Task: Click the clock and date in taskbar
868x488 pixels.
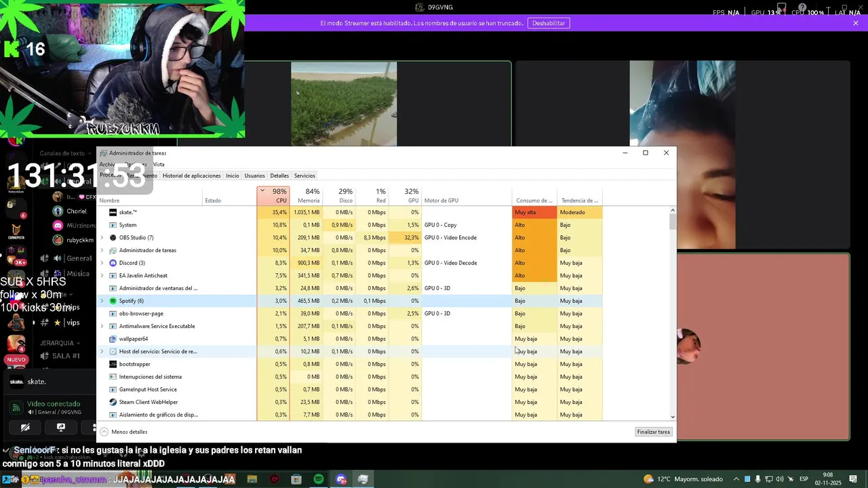Action: [x=828, y=479]
